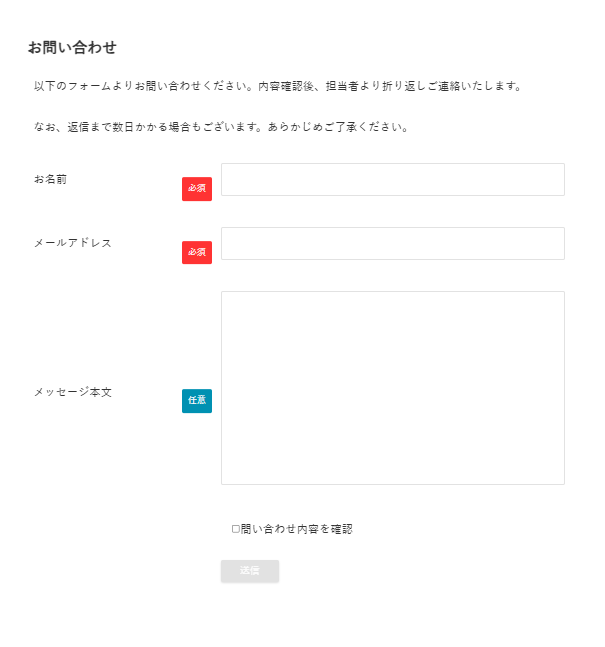Focus the メールアドレス input field
This screenshot has height=647, width=605.
coord(392,244)
